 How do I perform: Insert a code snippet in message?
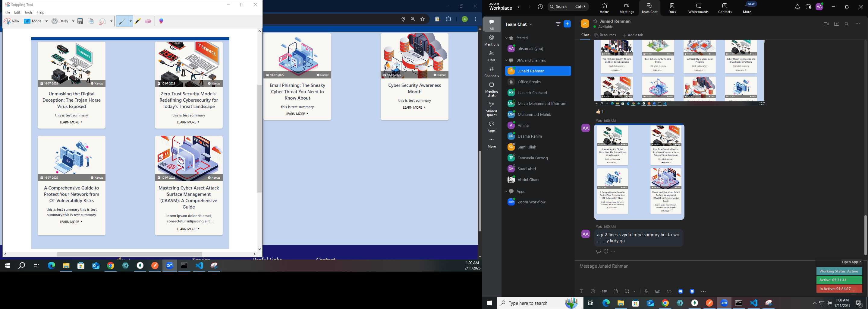tap(669, 291)
